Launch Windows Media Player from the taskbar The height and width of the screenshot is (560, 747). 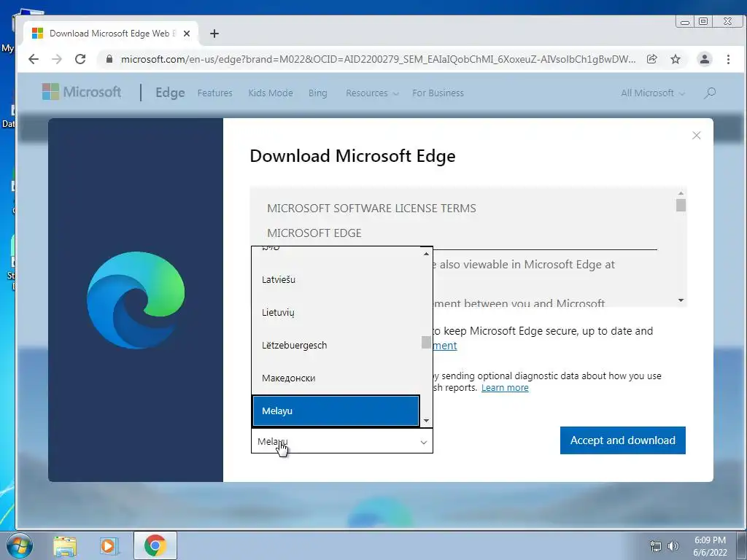[108, 545]
